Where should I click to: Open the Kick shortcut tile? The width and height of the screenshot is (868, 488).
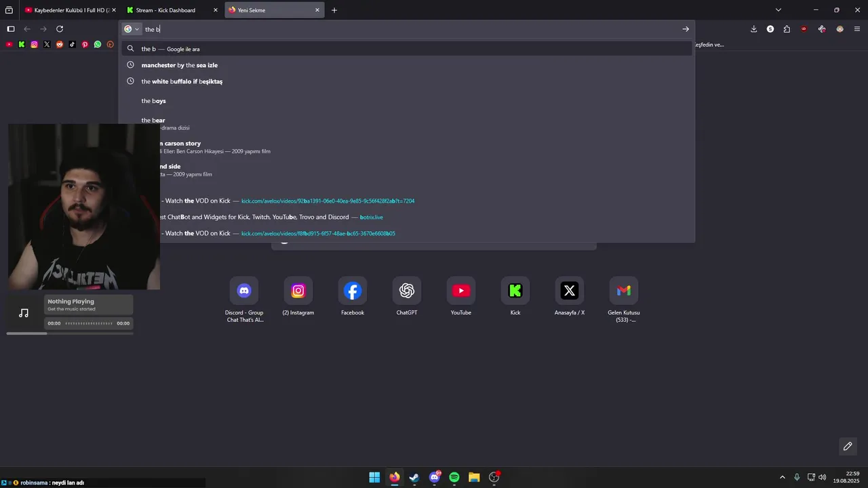point(515,291)
